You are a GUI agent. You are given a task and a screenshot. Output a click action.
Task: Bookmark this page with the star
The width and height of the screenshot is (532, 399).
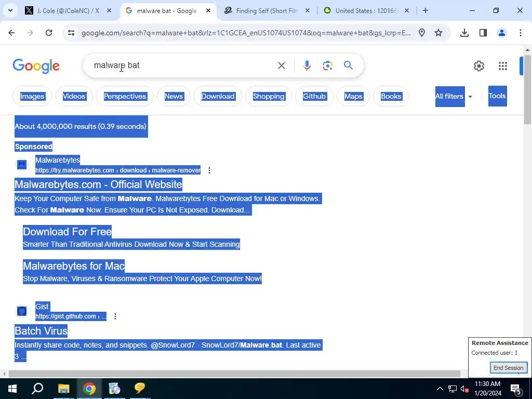438,33
